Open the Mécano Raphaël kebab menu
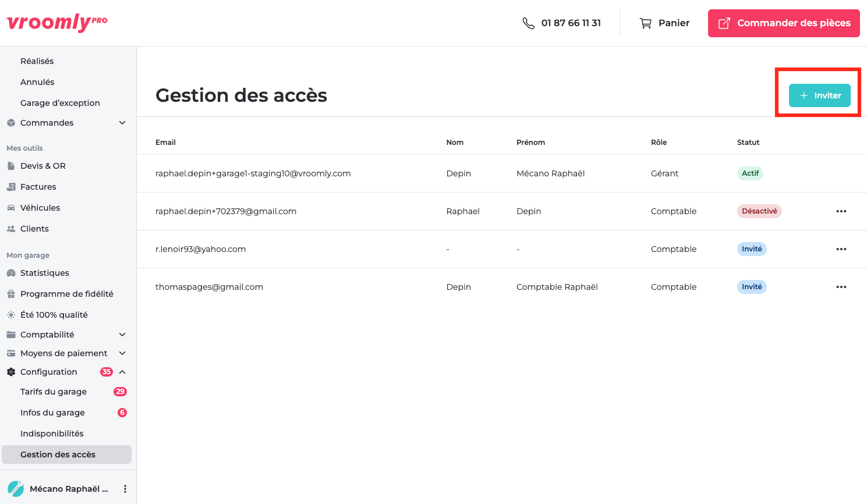Screen dimensions: 867x504 tap(125, 489)
